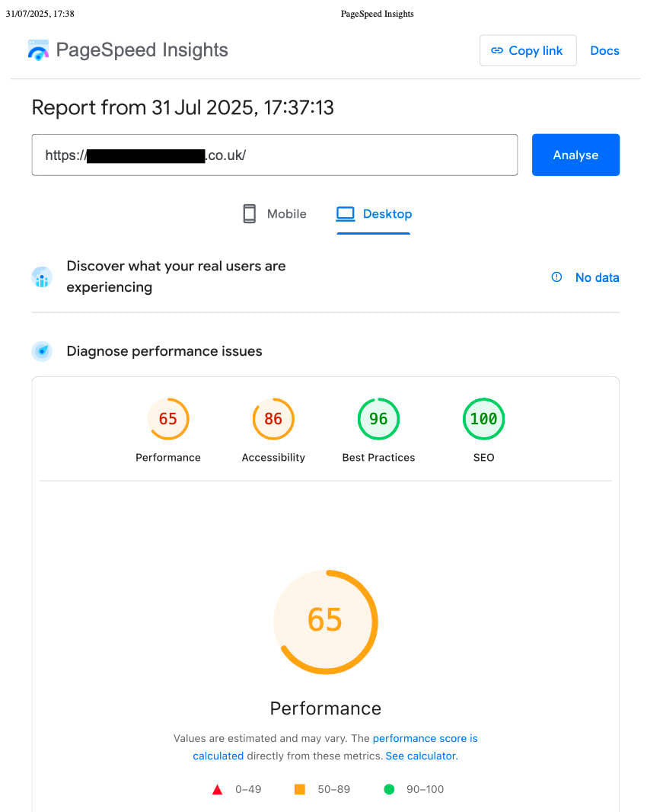
Task: Click the large 65 performance gauge
Action: (x=326, y=622)
